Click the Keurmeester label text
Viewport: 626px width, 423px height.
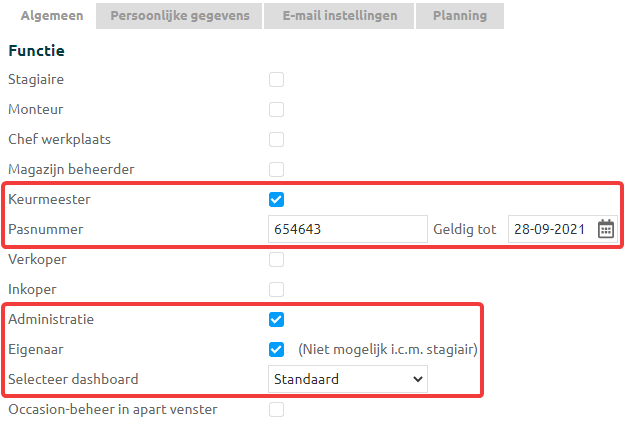tap(49, 199)
